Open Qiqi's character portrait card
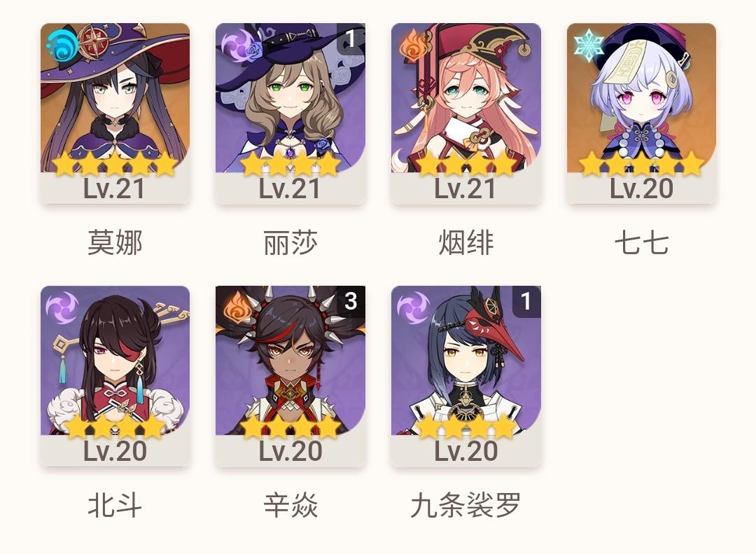This screenshot has width=756, height=554. coord(641,113)
